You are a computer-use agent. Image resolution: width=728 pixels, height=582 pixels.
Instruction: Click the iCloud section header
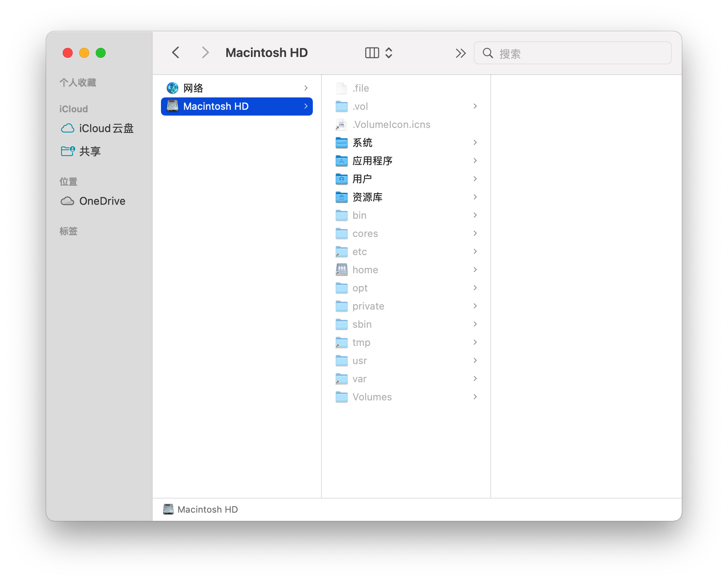click(73, 109)
